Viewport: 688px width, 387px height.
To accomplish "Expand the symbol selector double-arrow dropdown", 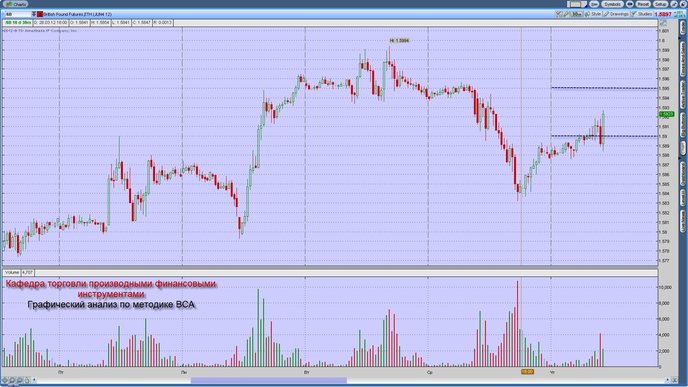I will pyautogui.click(x=33, y=14).
